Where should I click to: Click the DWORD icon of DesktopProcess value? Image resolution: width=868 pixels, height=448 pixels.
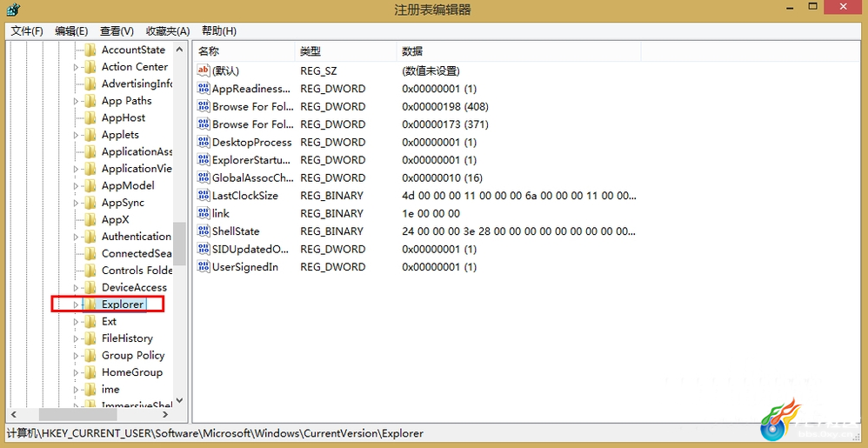[204, 143]
